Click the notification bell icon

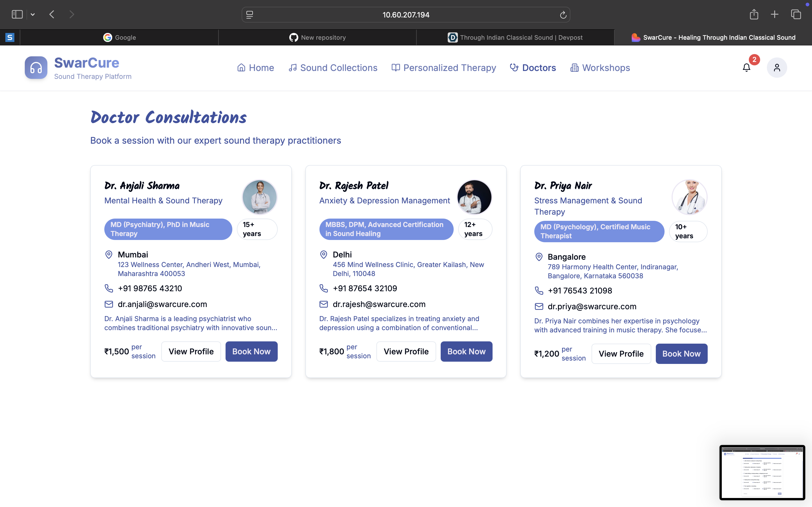[746, 68]
